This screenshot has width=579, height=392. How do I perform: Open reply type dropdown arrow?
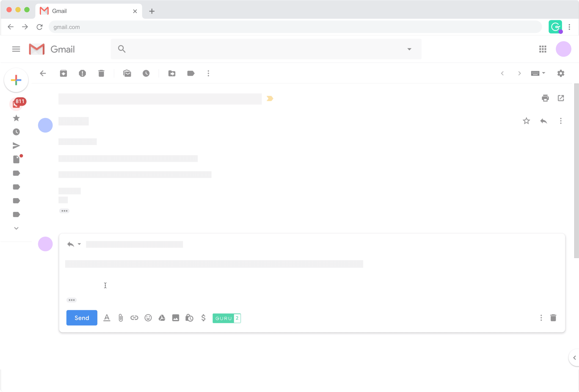[79, 244]
